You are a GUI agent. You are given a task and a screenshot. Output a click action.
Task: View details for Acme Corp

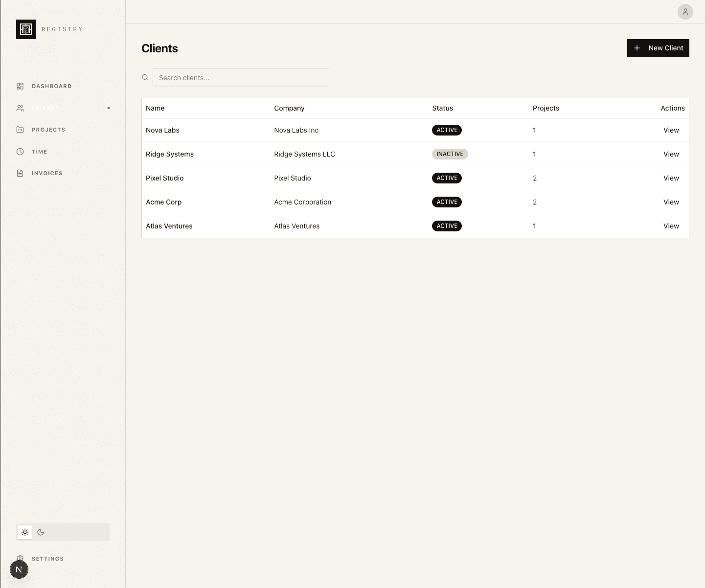pos(671,202)
